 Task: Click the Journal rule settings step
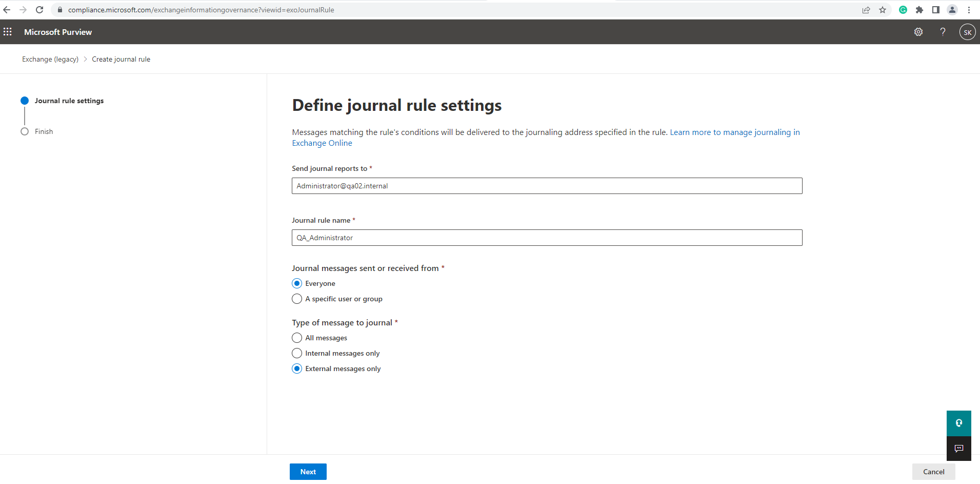click(69, 101)
